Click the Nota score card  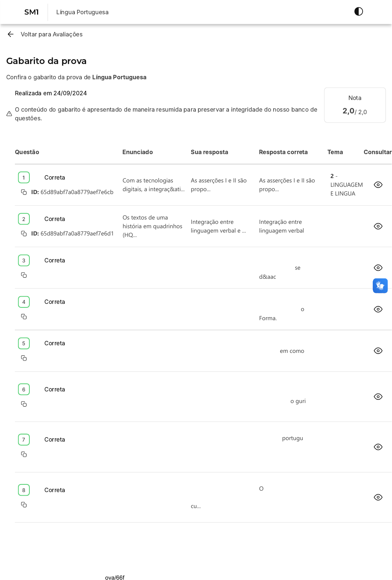[355, 105]
